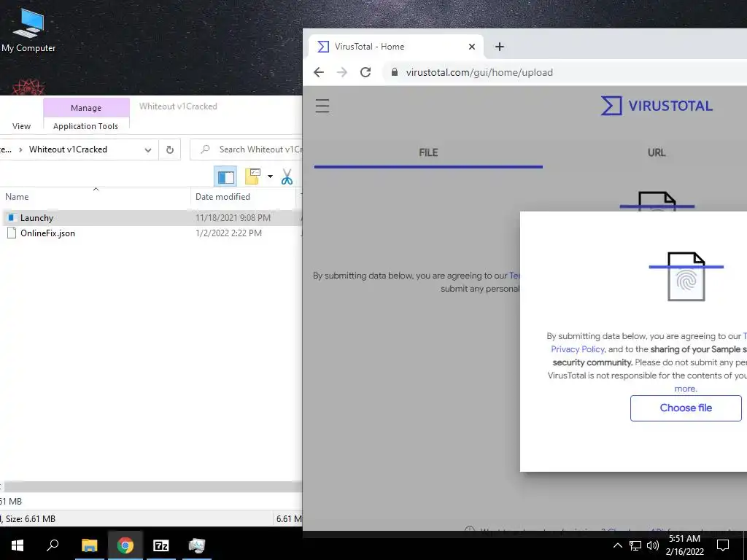Click the Launchy date 11/18/2021 9:08 PM
747x560 pixels.
tap(233, 217)
